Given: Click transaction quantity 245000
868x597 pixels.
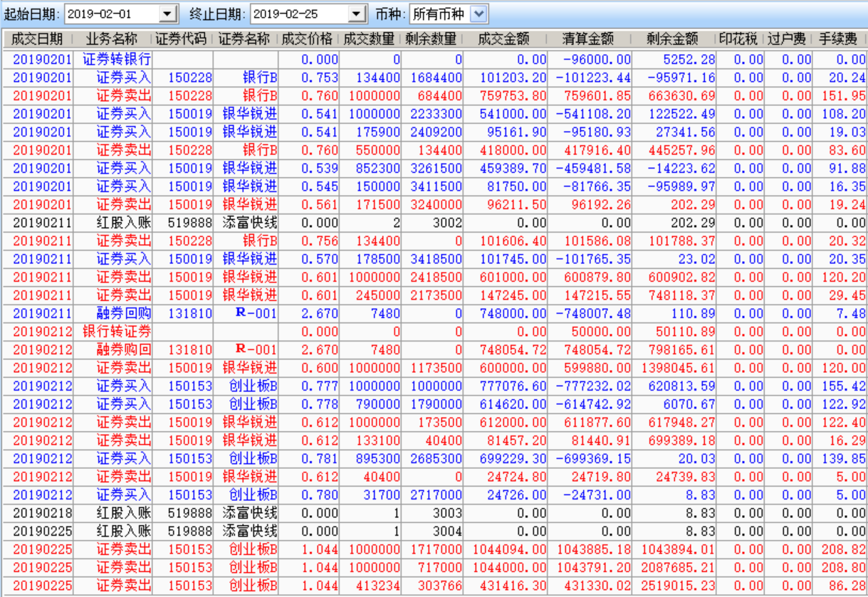Looking at the screenshot, I should [377, 295].
